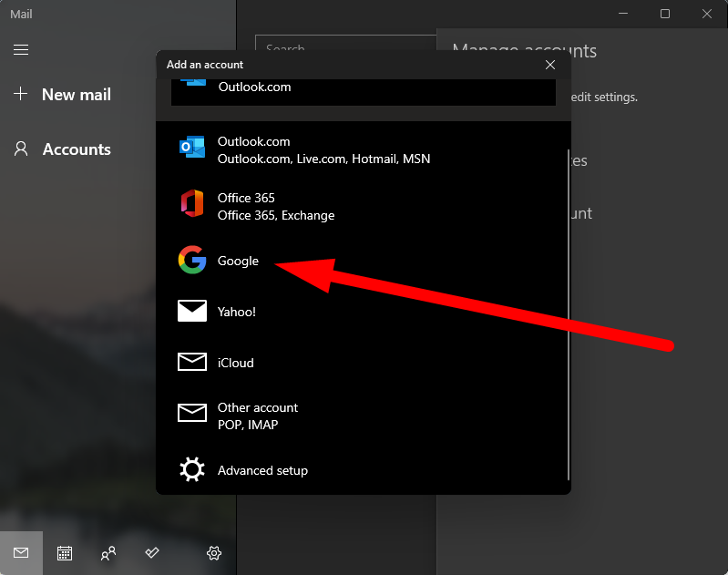728x575 pixels.
Task: Open the hamburger navigation menu
Action: tap(21, 49)
